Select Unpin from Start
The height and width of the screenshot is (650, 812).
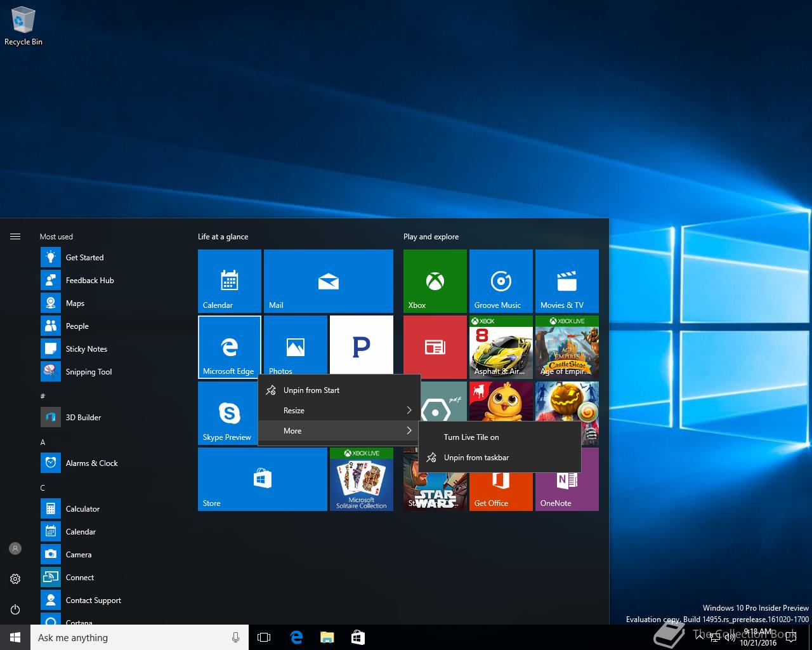pos(339,390)
